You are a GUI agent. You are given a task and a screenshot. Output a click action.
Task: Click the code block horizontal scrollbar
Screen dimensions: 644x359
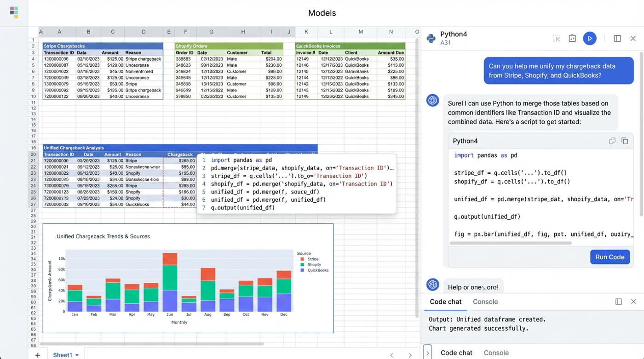point(511,243)
